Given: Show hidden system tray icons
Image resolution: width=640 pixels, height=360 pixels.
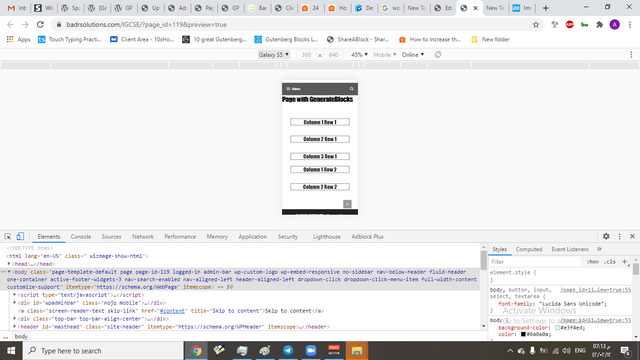Looking at the screenshot, I should (510, 351).
